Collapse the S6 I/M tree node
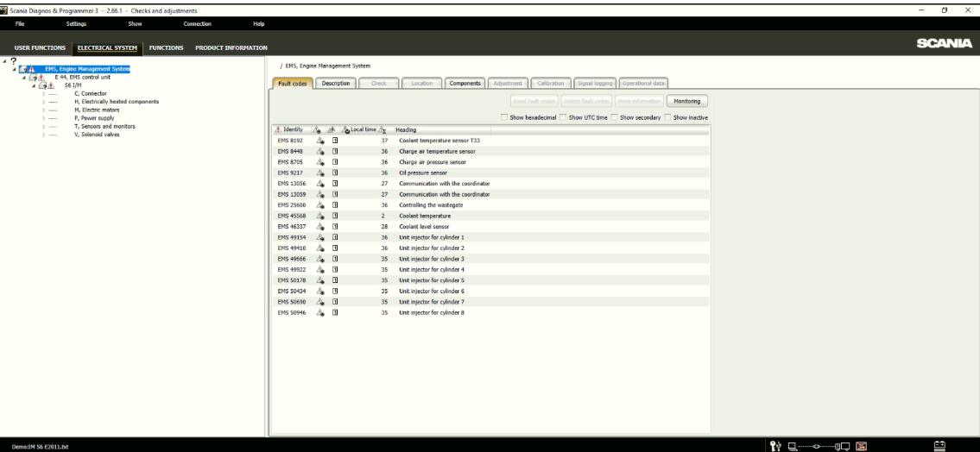Image resolution: width=980 pixels, height=452 pixels. tap(34, 85)
